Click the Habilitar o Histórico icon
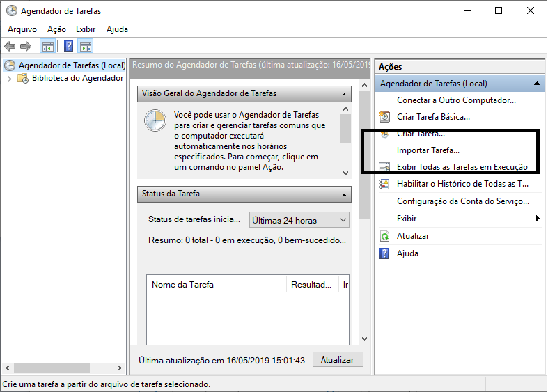This screenshot has width=548, height=392. 384,184
